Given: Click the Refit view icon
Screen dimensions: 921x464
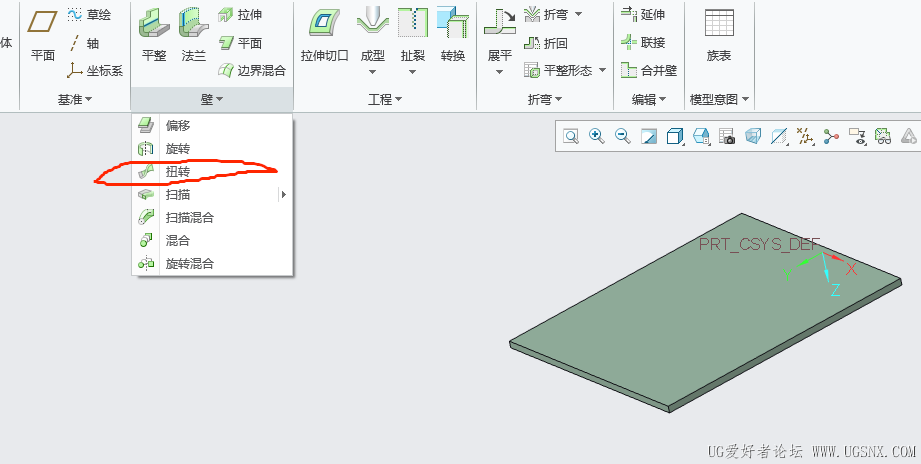Looking at the screenshot, I should (571, 137).
